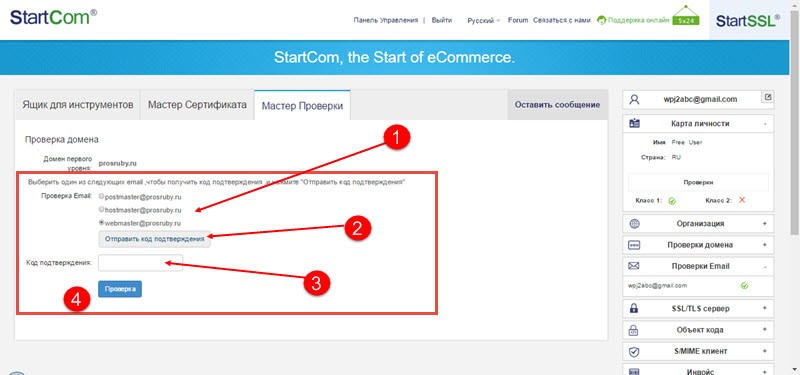Click the envelope icon beside Проверки Email

[634, 266]
